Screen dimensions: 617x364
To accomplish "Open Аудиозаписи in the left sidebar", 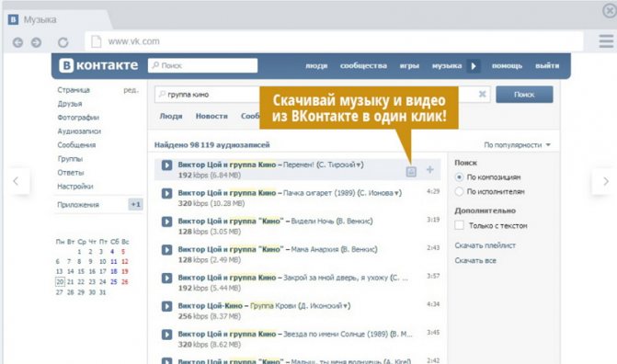I will [x=79, y=131].
